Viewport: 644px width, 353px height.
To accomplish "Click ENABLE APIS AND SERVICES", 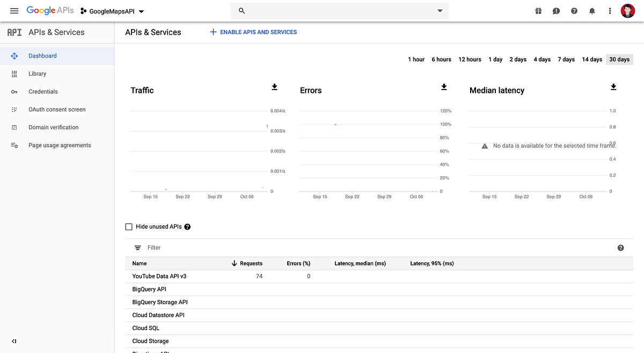I will tap(253, 32).
